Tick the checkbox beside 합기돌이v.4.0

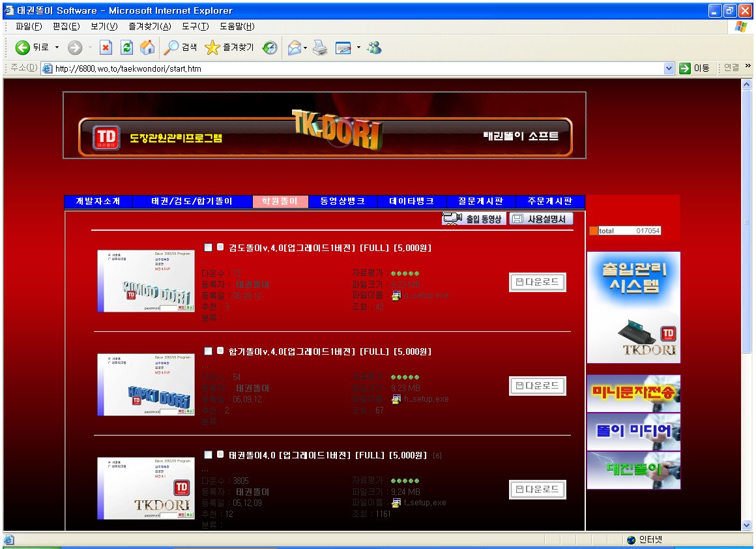(208, 351)
